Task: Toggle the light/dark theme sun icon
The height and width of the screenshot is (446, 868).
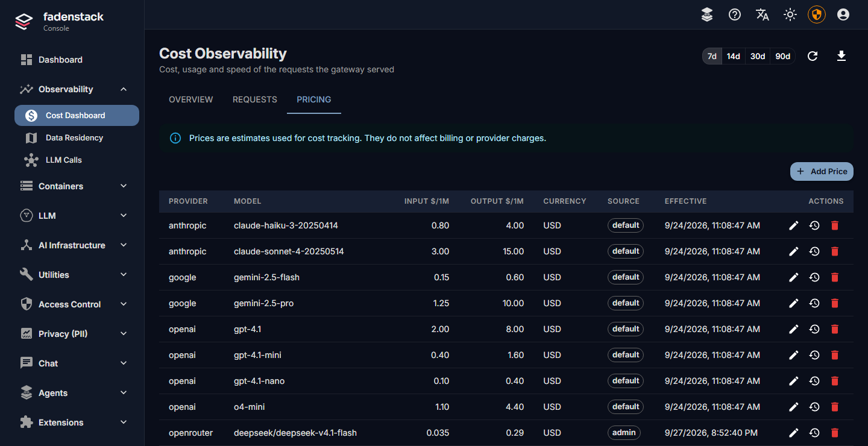Action: click(x=790, y=14)
